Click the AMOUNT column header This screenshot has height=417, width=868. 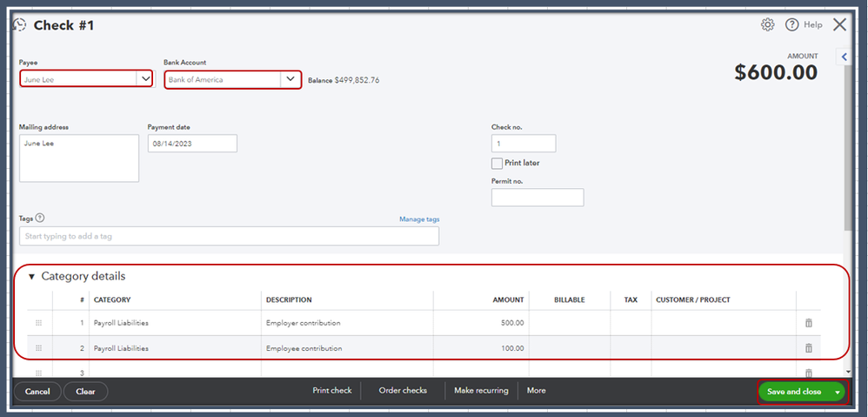[508, 299]
